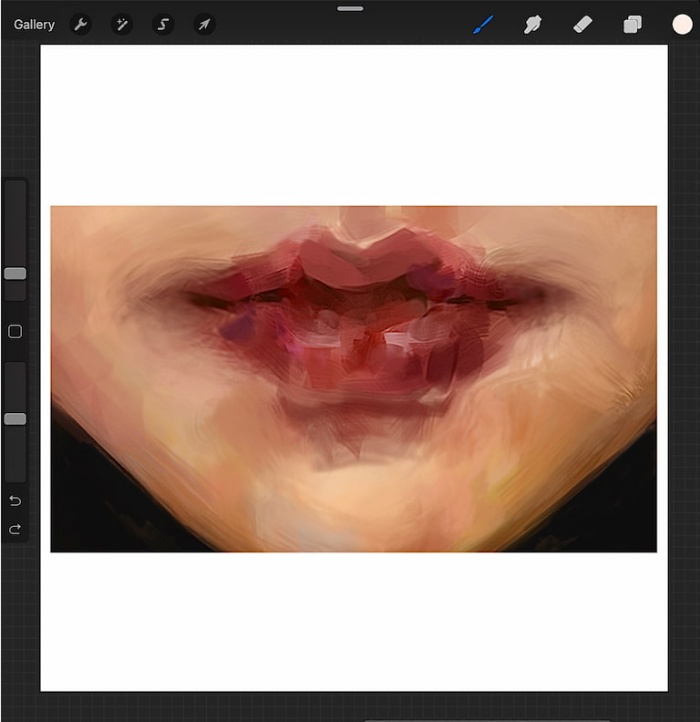
Task: Undo the last stroke
Action: pos(15,501)
